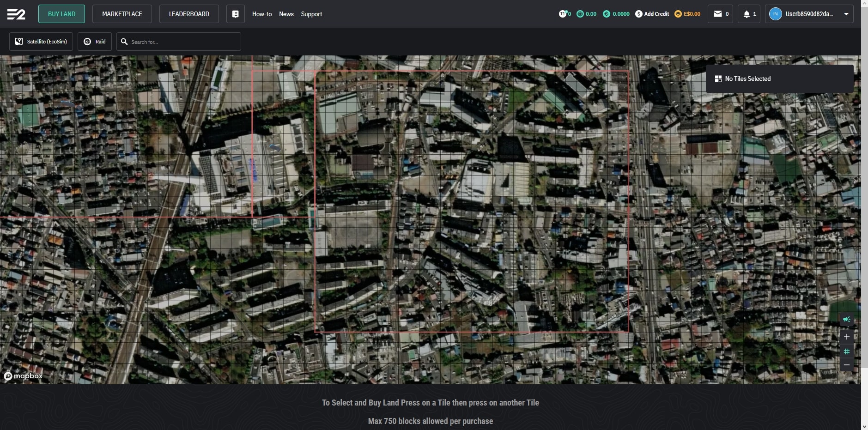Screen dimensions: 868x430
Task: Open the Marketplace tab
Action: (x=122, y=14)
